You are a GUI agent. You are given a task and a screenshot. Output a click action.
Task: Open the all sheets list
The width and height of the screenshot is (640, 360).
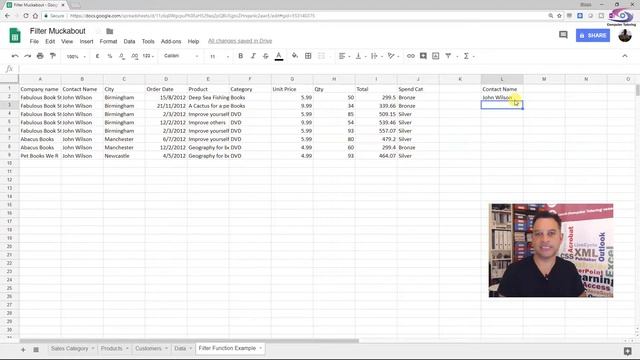(x=36, y=349)
